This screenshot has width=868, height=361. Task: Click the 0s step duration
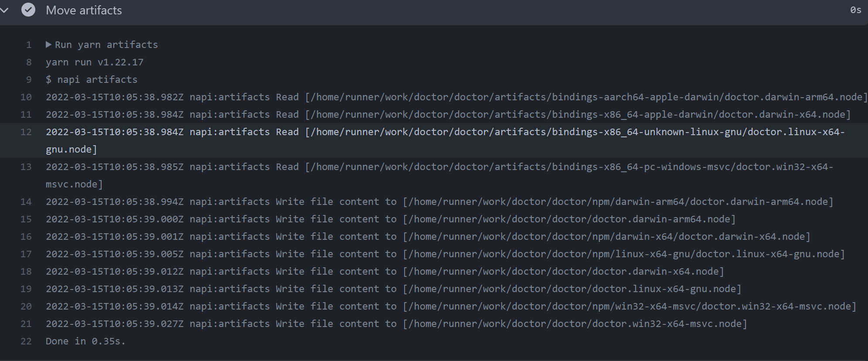(x=856, y=10)
